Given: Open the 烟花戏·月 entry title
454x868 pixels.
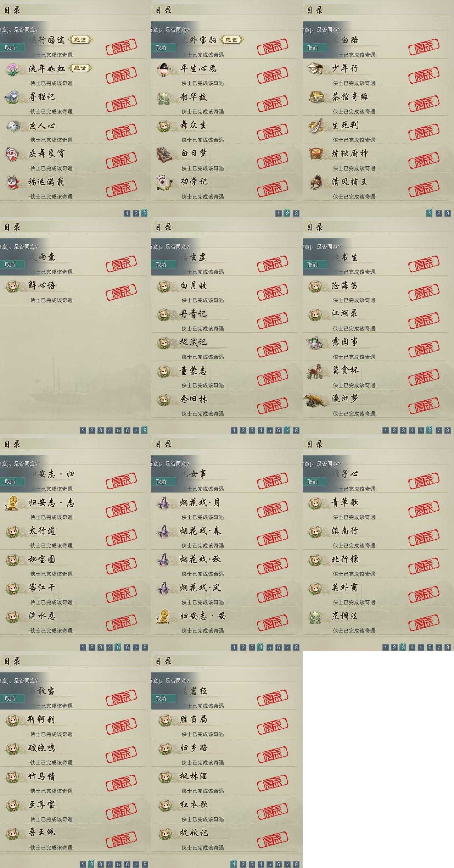Looking at the screenshot, I should pos(201,502).
